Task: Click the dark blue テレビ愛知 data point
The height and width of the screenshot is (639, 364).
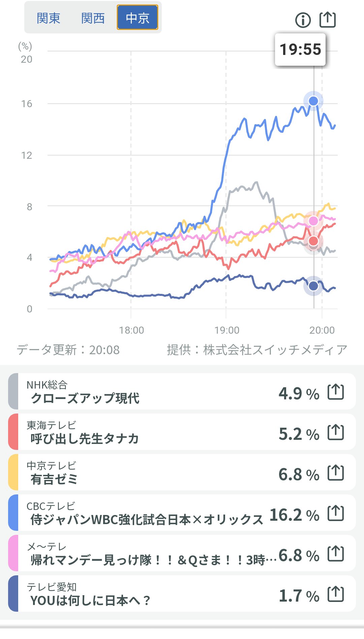Action: [313, 286]
